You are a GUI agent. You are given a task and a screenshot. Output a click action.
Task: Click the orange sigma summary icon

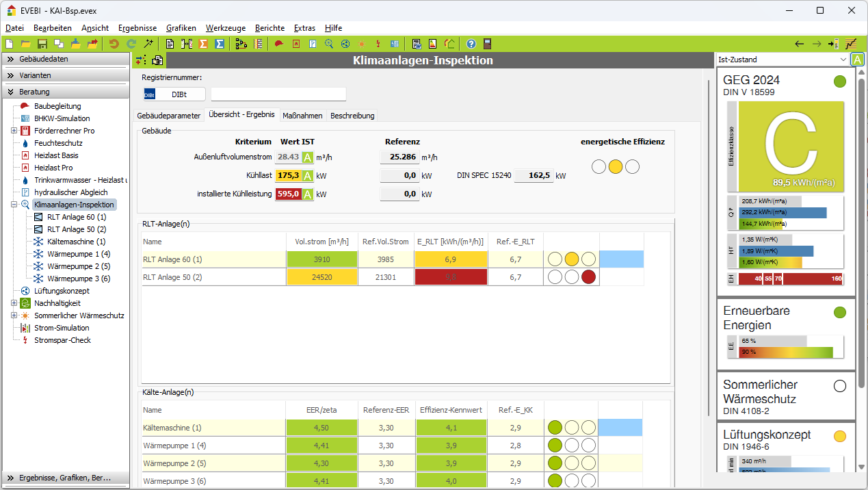pos(203,44)
